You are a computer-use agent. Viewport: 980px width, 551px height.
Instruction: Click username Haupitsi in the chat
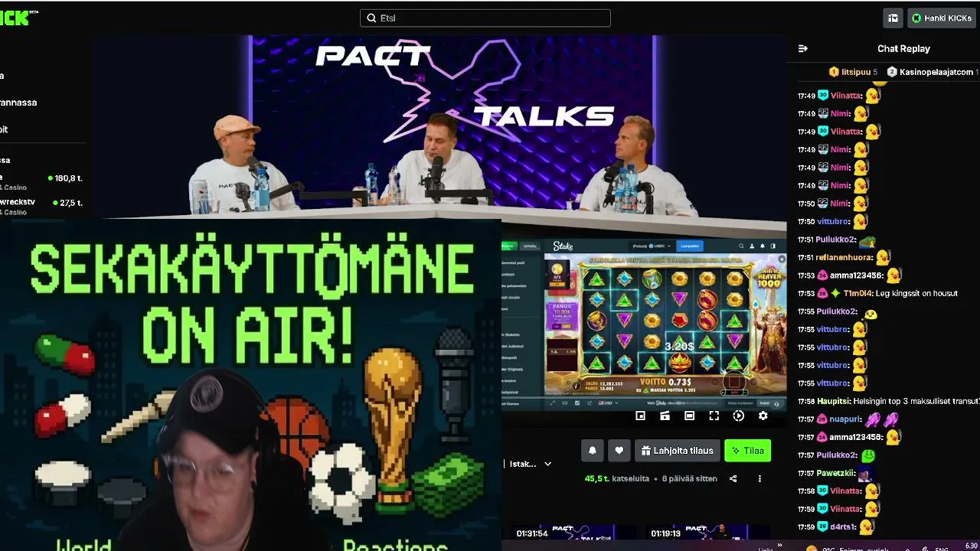[834, 401]
